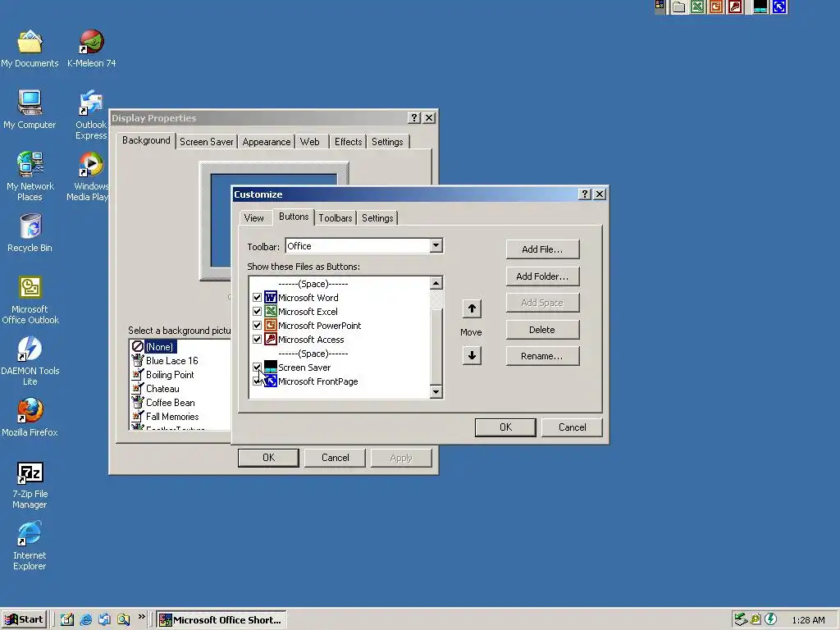Toggle the Screen Saver checkbox

click(x=257, y=367)
